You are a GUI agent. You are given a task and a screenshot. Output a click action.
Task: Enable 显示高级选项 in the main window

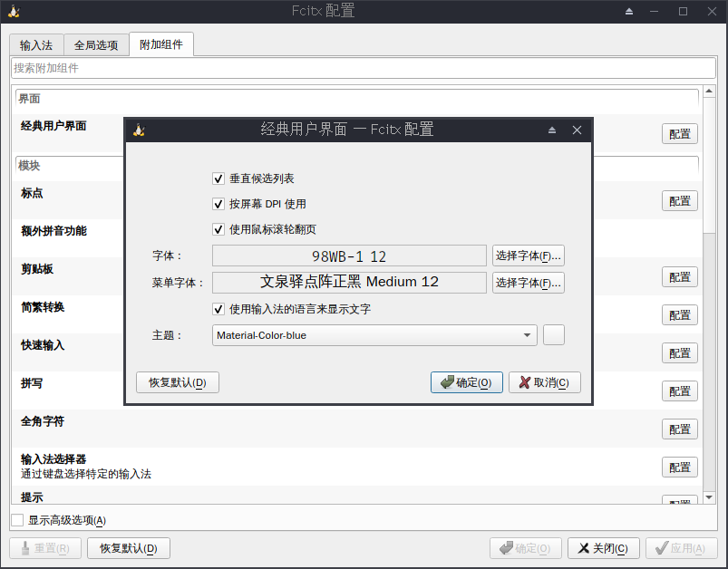point(17,520)
